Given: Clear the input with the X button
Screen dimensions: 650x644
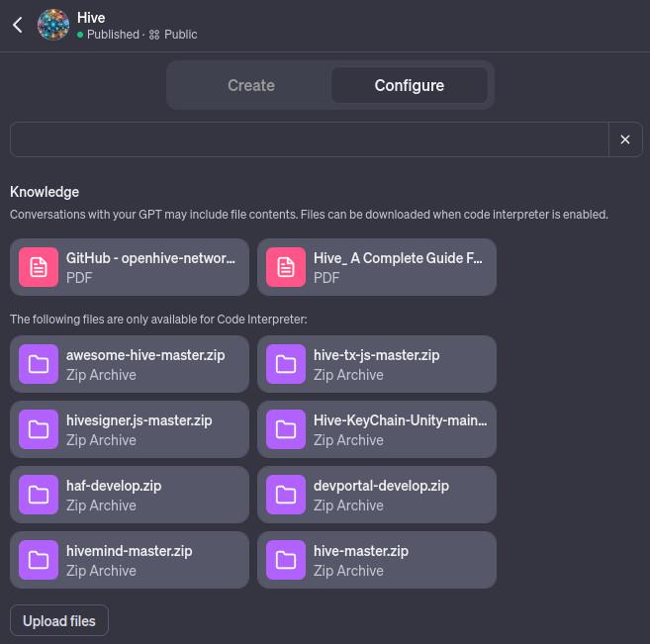Looking at the screenshot, I should pyautogui.click(x=625, y=139).
